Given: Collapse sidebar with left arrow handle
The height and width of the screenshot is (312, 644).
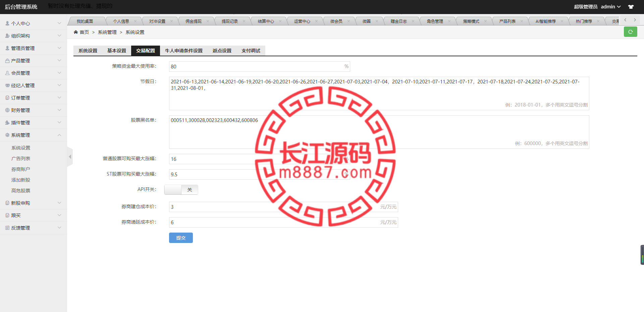Looking at the screenshot, I should click(70, 157).
